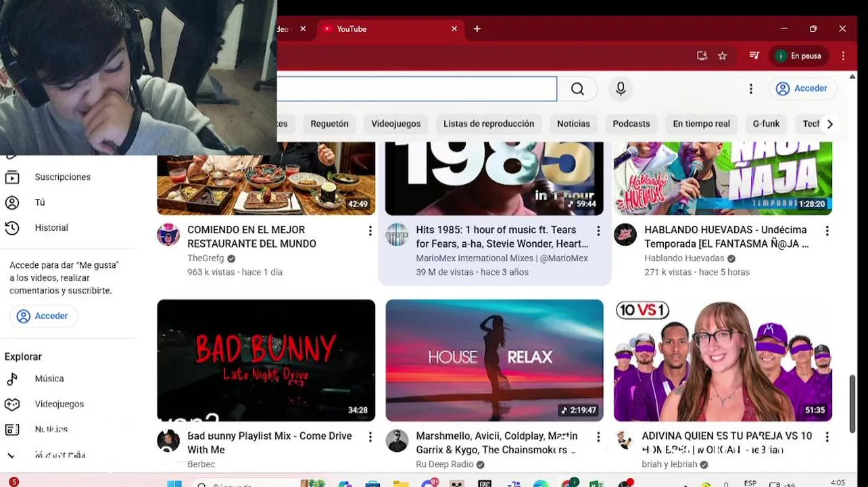The height and width of the screenshot is (487, 868).
Task: Open the 'COMIENDO EN EL MEJOR RESTAURANTE DEL MUNDO' title
Action: coord(252,237)
